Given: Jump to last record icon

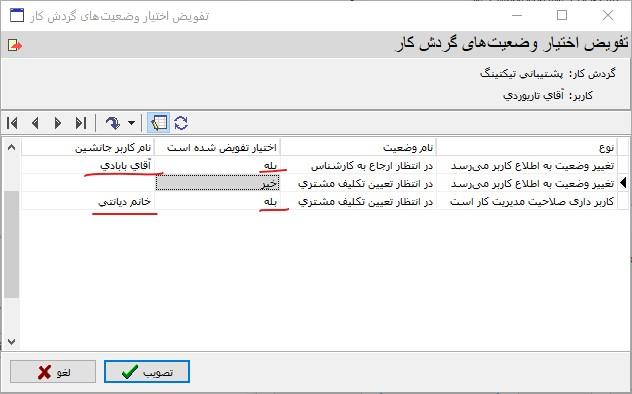Looking at the screenshot, I should [x=81, y=123].
